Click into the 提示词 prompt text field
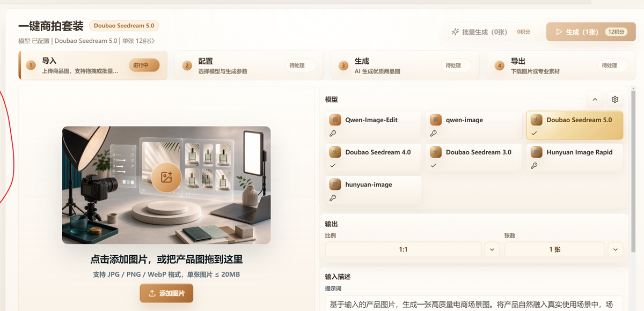644x311 pixels. point(474,303)
